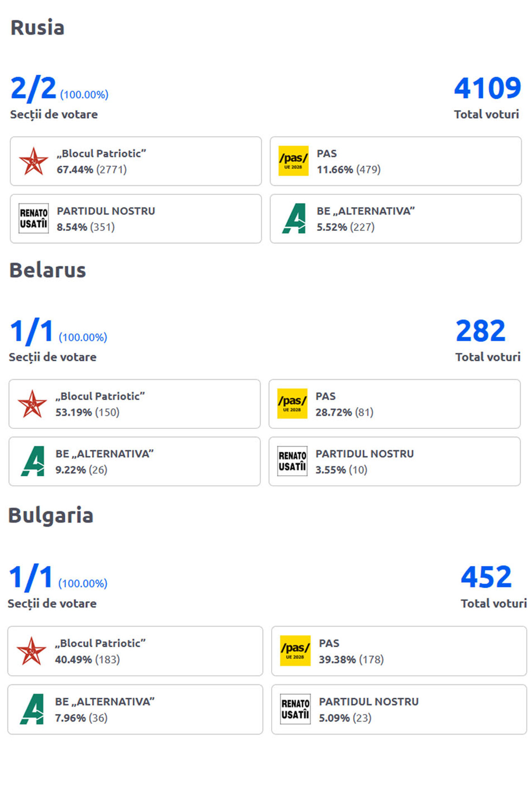Select the Bulgaria country heading
Screen dimensions: 531x812
tap(51, 516)
